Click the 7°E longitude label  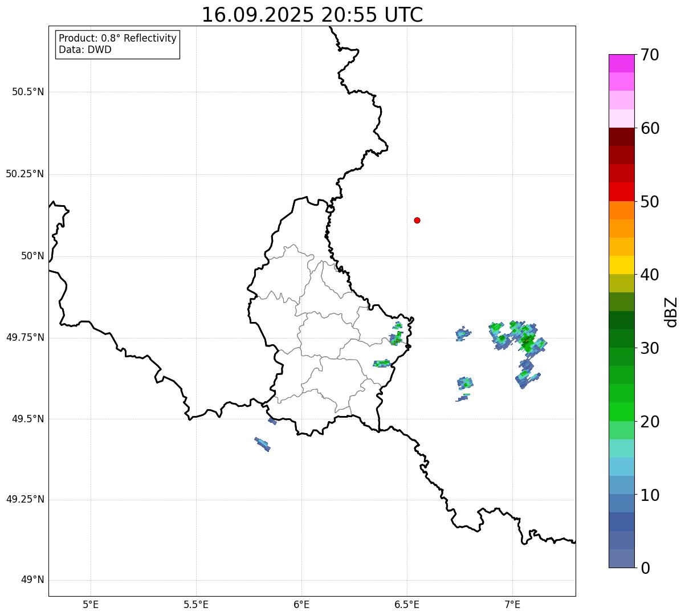pyautogui.click(x=512, y=605)
